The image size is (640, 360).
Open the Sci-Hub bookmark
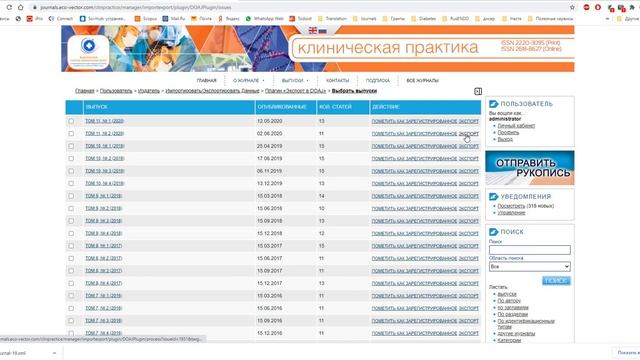pos(103,18)
